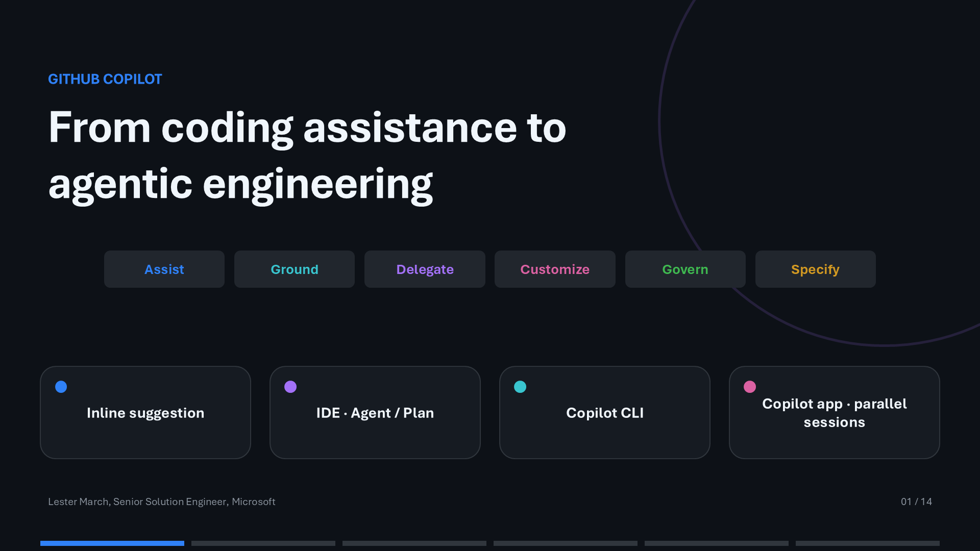
Task: Click the purple dot on IDE Agent card
Action: pyautogui.click(x=290, y=387)
